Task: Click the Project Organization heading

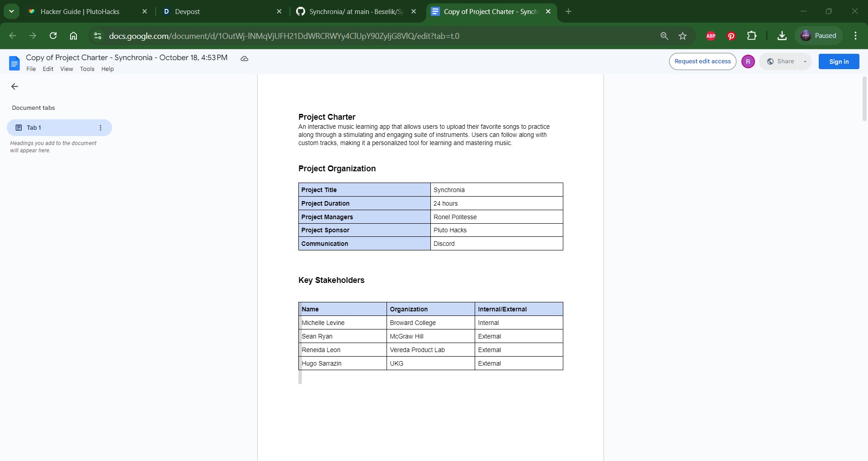Action: tap(337, 169)
